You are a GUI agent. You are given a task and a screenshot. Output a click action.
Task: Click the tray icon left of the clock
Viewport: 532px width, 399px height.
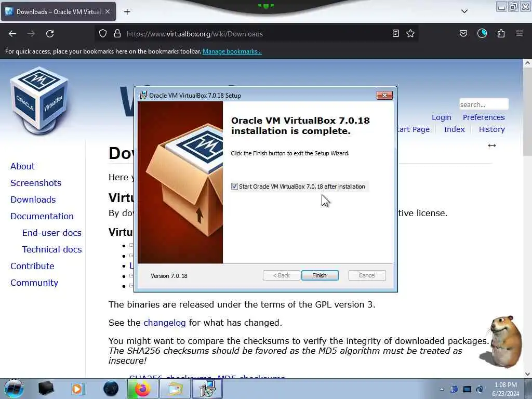pos(480,389)
